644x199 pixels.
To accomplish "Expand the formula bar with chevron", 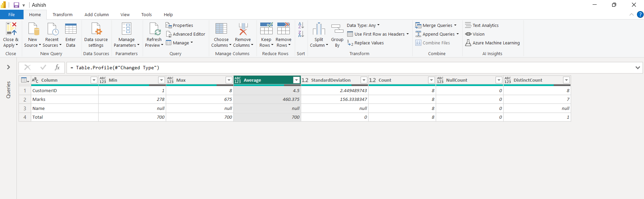I will click(x=637, y=68).
